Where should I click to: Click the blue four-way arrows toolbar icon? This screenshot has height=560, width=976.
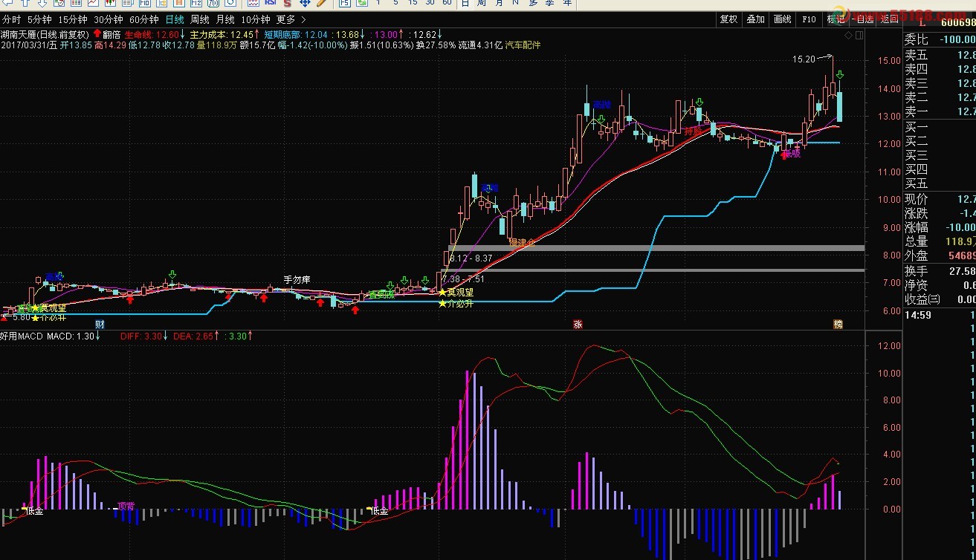click(x=304, y=3)
